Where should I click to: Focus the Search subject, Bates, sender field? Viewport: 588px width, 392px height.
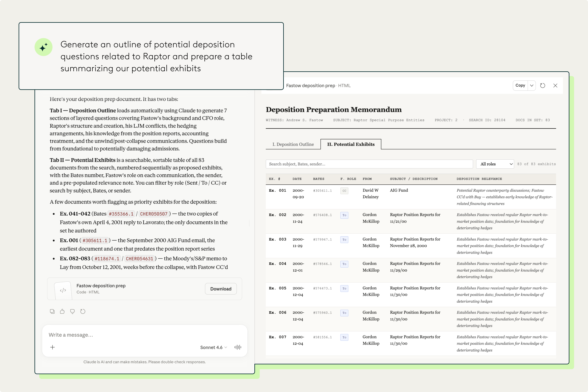point(369,164)
